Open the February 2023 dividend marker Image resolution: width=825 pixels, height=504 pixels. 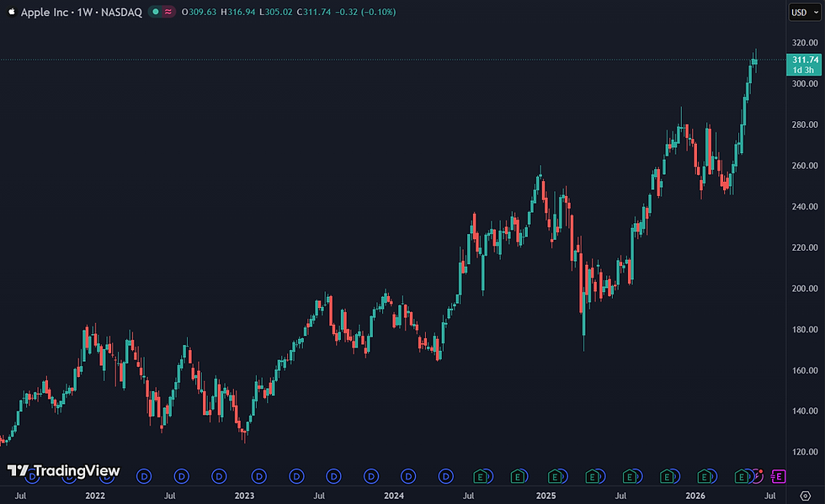259,476
